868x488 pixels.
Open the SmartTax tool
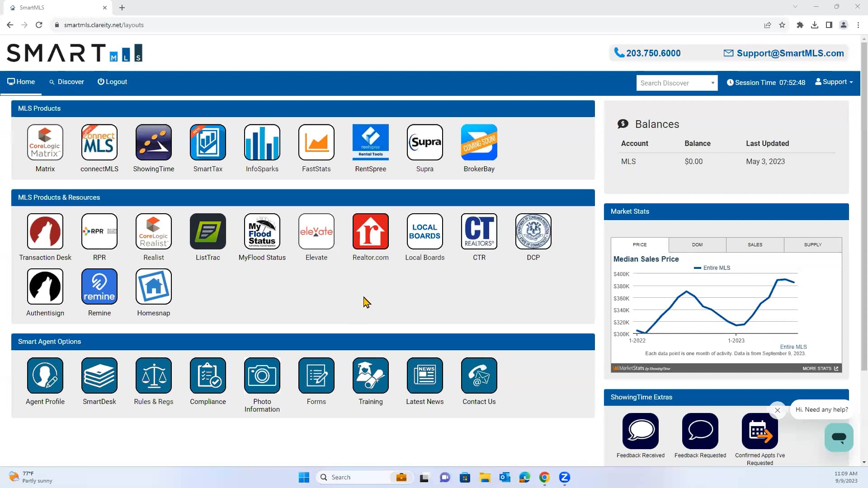point(208,142)
